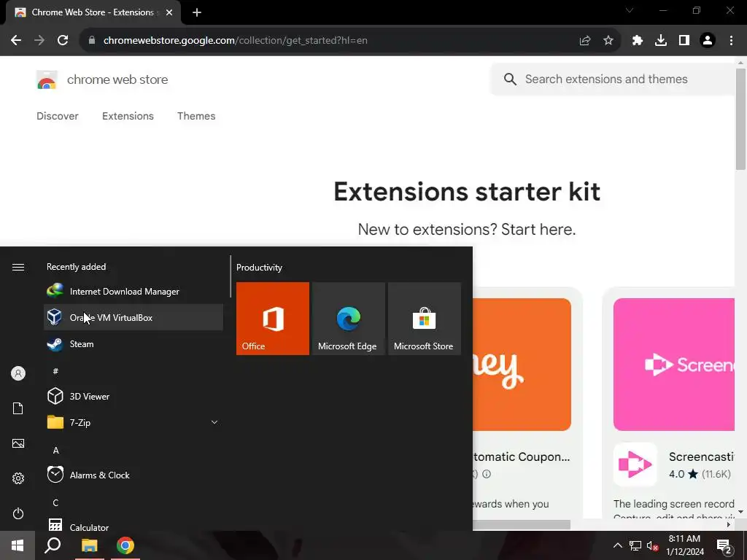Open the Honey orange banner thumbnail
This screenshot has height=560, width=747.
tap(522, 365)
